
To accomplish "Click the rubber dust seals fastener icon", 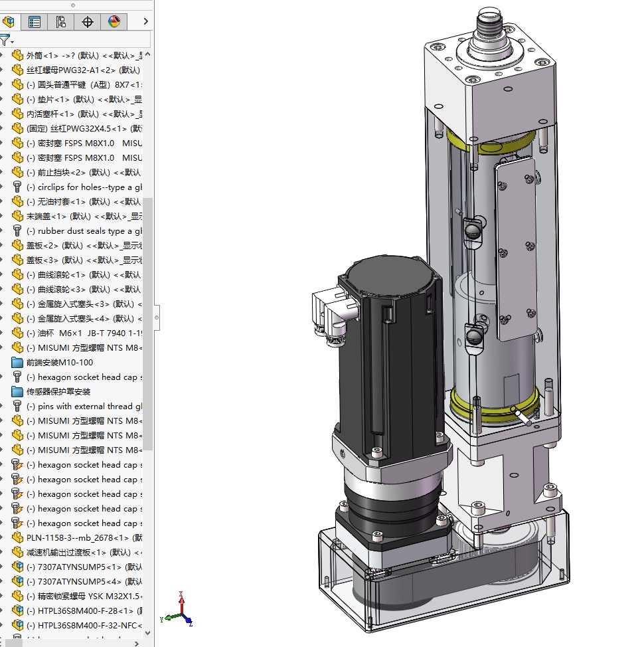I will 17,231.
